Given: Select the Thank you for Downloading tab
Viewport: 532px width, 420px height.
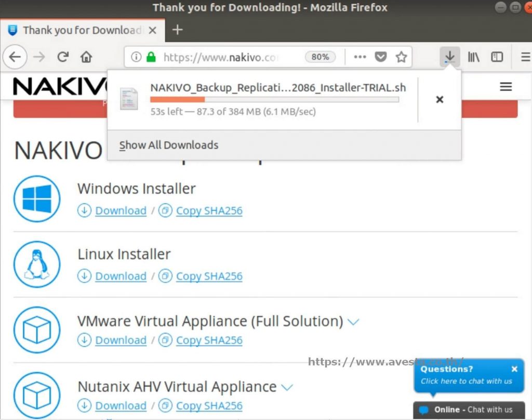Looking at the screenshot, I should [83, 30].
